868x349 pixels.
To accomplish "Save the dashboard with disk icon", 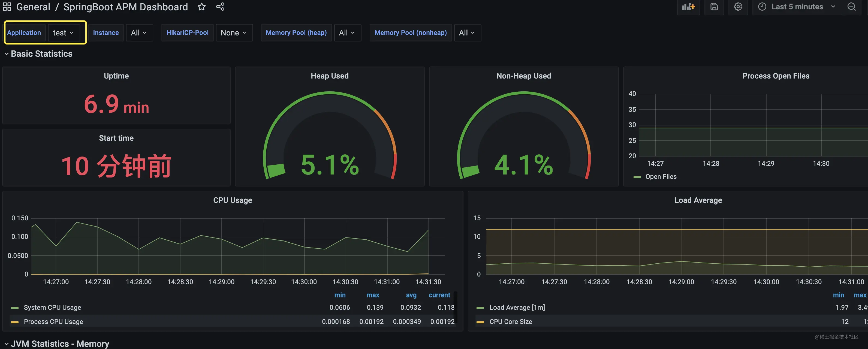I will click(714, 7).
